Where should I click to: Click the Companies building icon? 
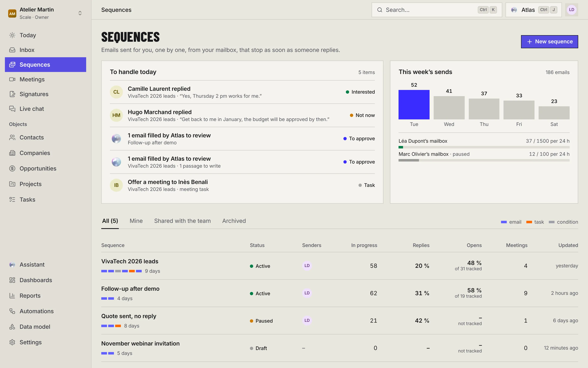click(x=12, y=153)
